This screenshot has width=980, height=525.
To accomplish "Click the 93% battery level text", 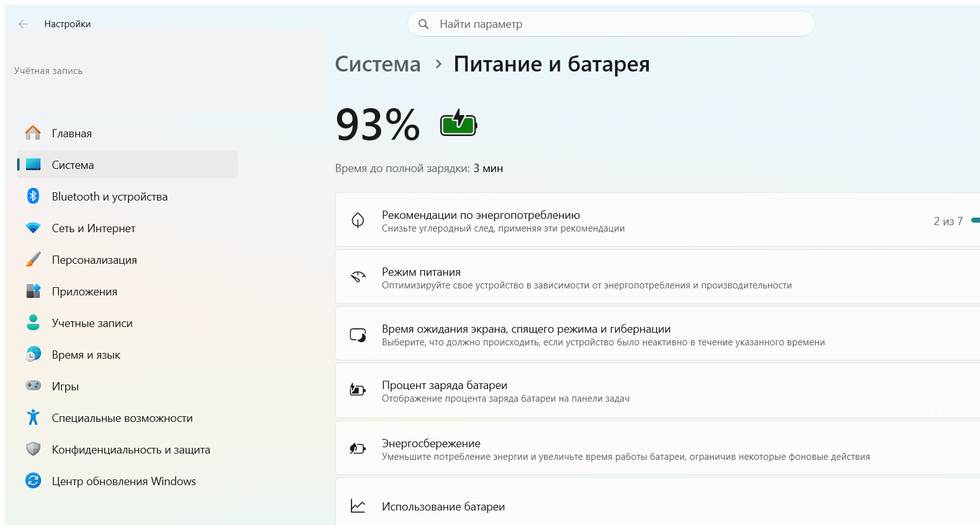I will click(x=377, y=124).
